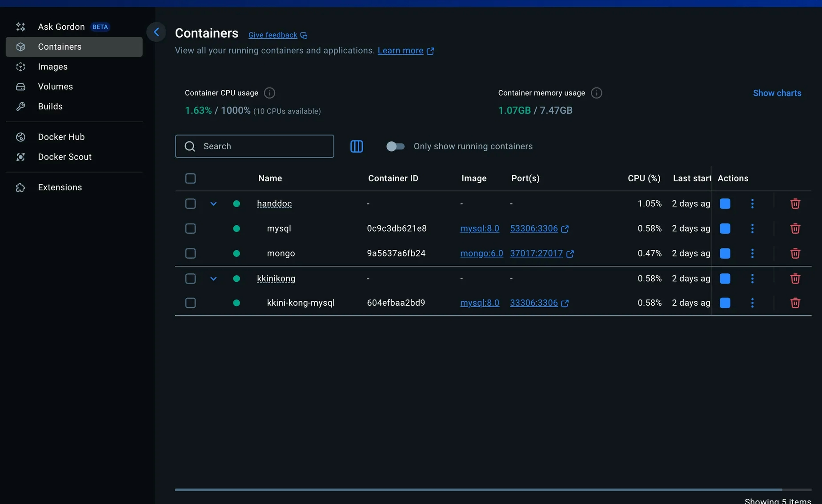Collapse the sidebar with the back chevron
The height and width of the screenshot is (504, 822).
(156, 32)
